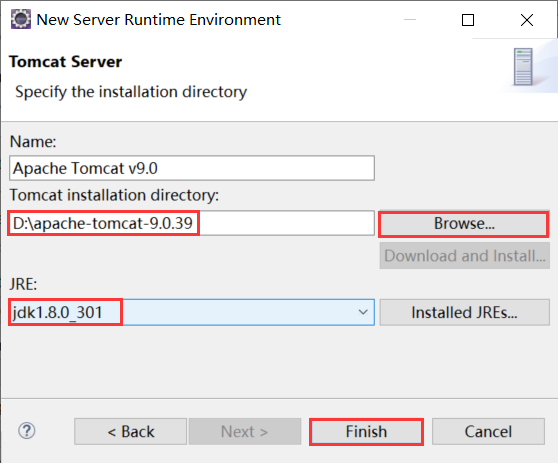
Task: Minimize the dialog window
Action: coord(410,20)
